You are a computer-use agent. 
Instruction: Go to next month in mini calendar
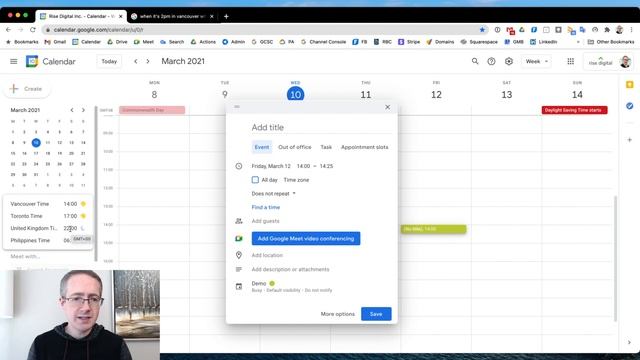click(83, 110)
